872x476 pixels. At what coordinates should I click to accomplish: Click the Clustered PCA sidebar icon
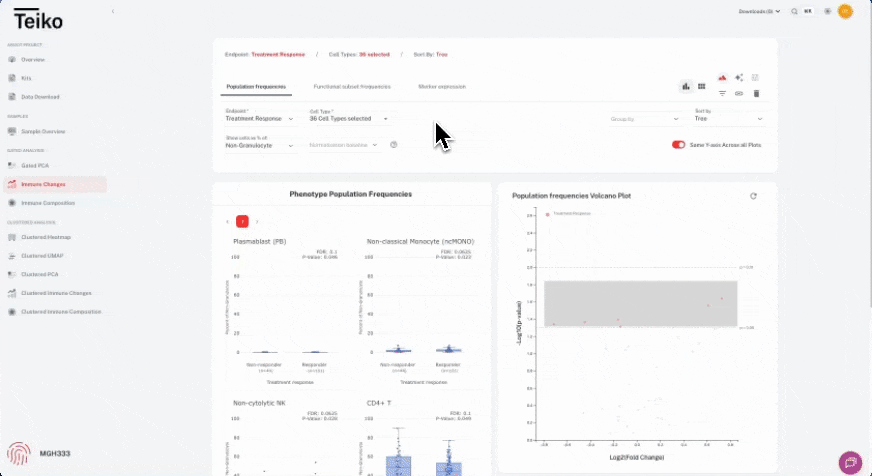point(12,275)
